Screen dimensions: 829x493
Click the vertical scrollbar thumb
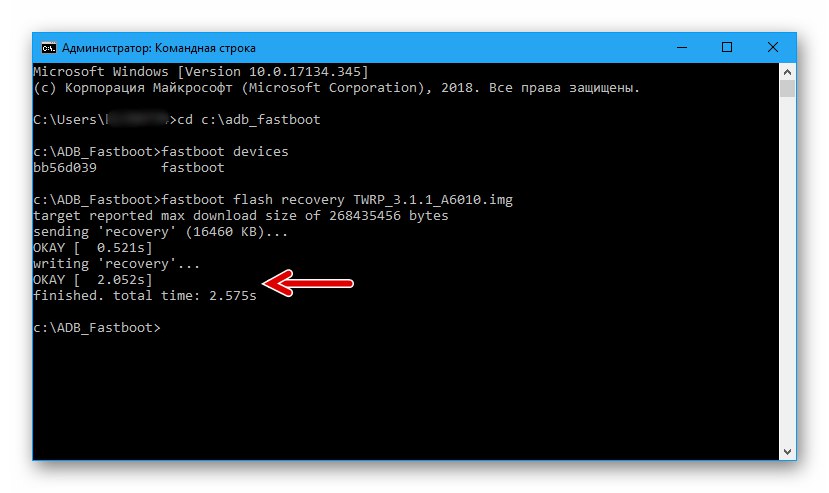point(787,90)
